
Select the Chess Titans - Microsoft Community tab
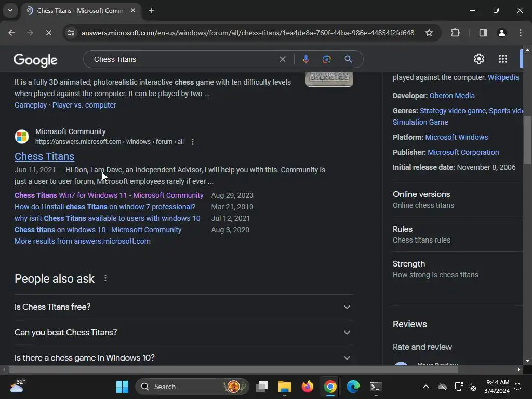point(79,11)
